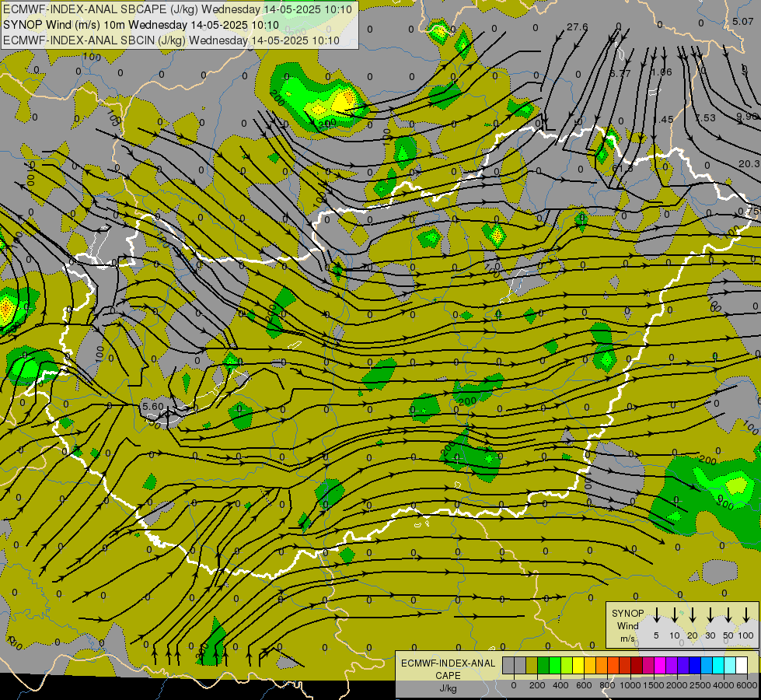Click the 2000 tick label in CAPE legend
This screenshot has width=761, height=700.
[676, 685]
